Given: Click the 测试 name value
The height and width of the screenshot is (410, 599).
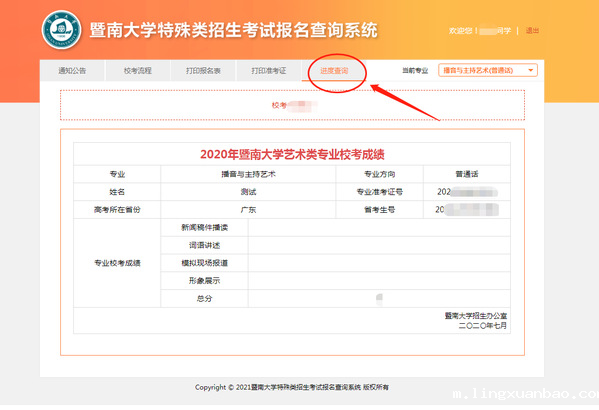Looking at the screenshot, I should tap(248, 192).
